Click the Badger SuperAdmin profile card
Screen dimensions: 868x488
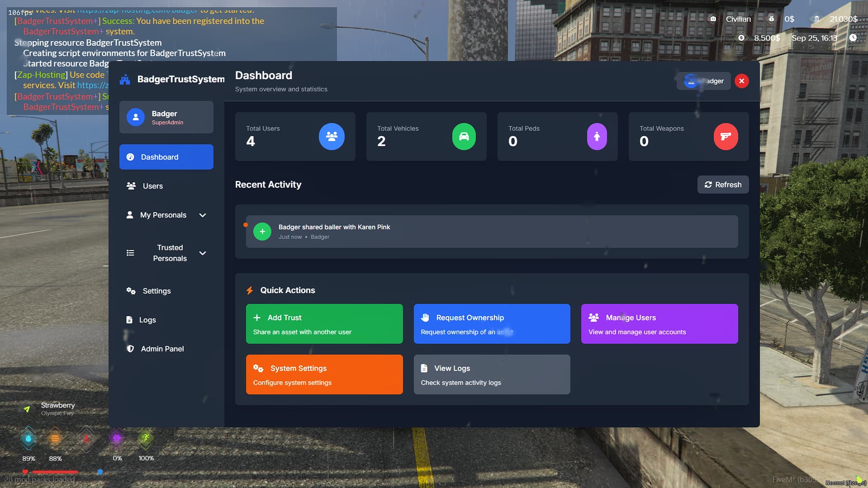[x=166, y=117]
